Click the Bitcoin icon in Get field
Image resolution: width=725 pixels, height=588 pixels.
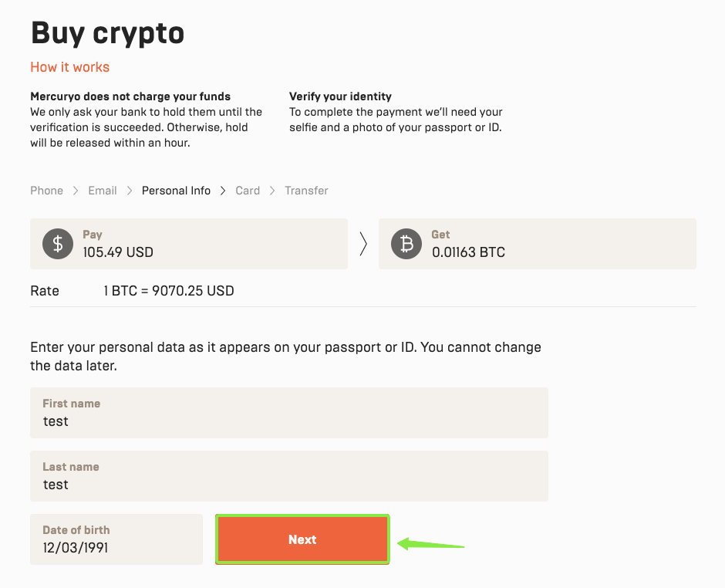pyautogui.click(x=406, y=244)
